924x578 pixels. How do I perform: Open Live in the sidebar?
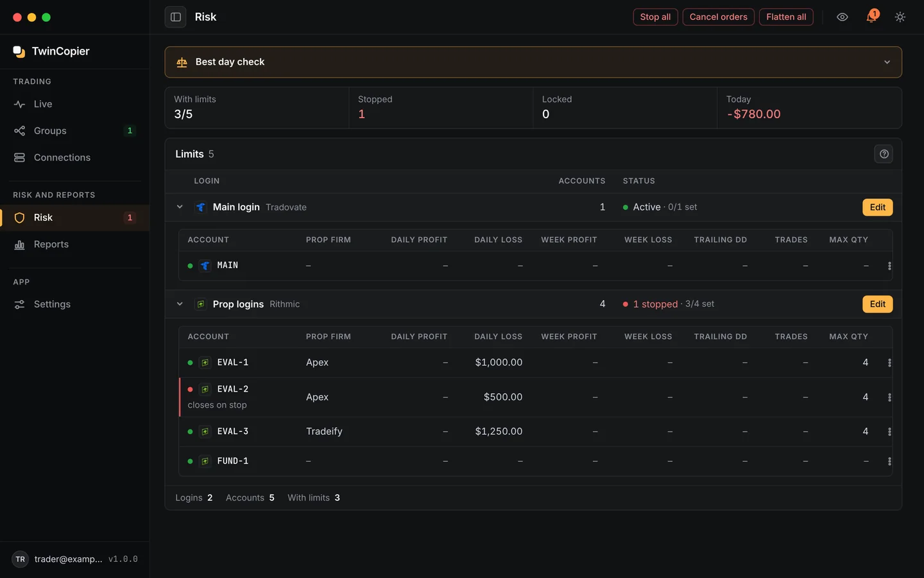tap(74, 104)
